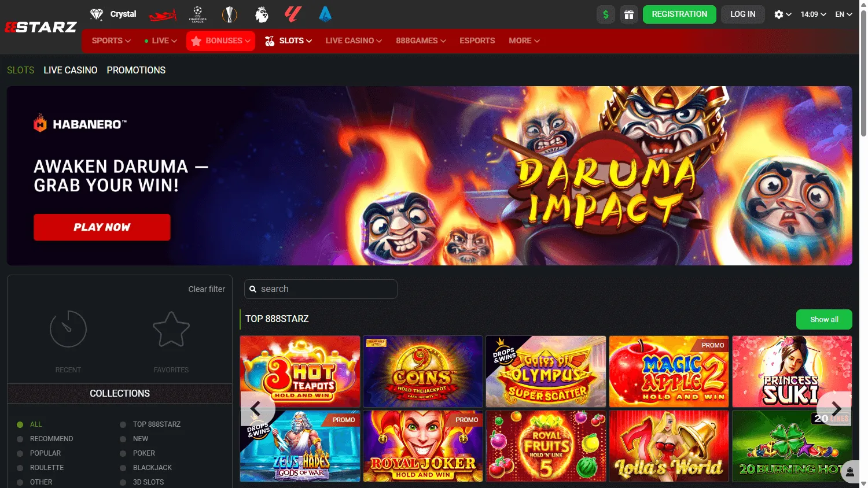Click the Serie A icon
Viewport: 868px width, 488px height.
point(325,14)
